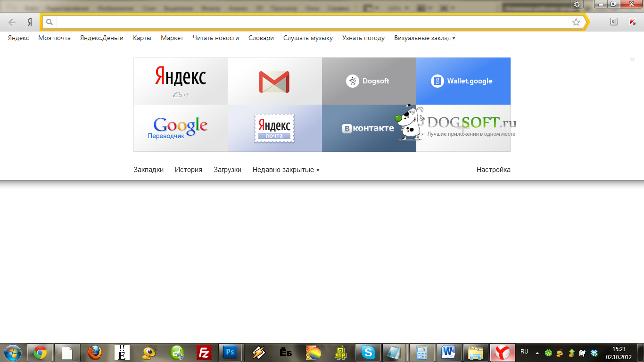Open the Маркет bookmark
The height and width of the screenshot is (362, 644).
(172, 38)
